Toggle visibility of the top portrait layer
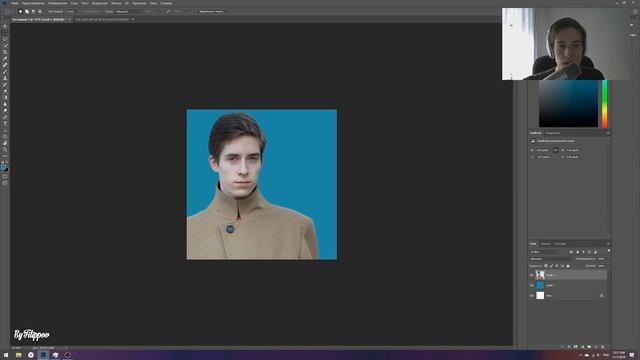This screenshot has width=640, height=360. point(531,275)
